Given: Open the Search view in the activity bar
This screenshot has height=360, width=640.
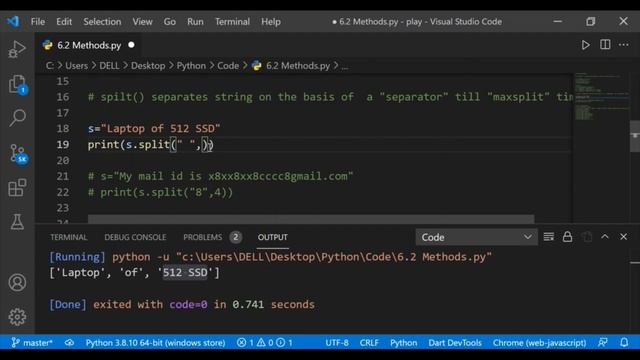Looking at the screenshot, I should point(17,118).
